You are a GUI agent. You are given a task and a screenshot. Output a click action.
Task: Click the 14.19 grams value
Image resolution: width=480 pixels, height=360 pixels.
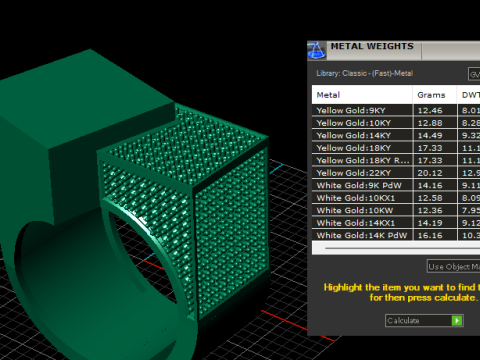point(430,223)
